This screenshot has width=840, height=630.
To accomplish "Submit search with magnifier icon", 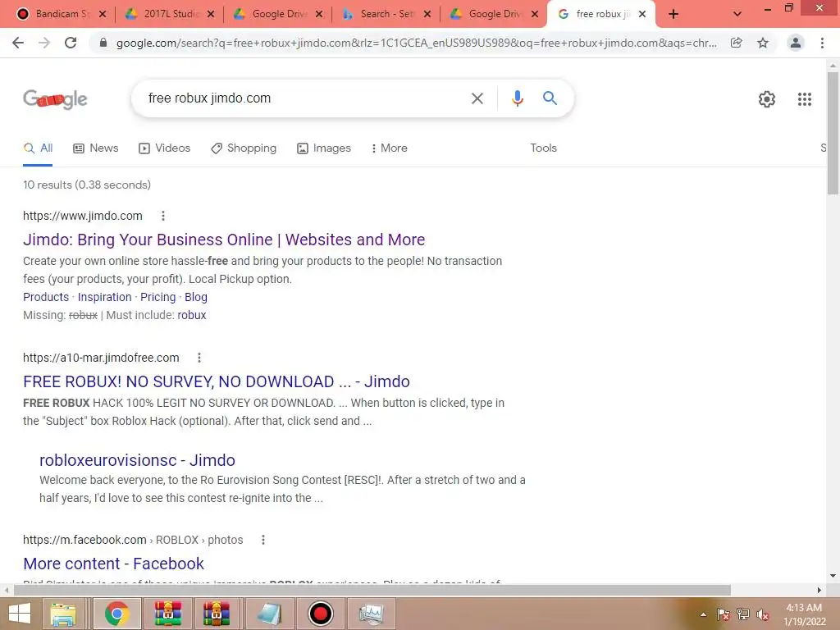I will click(x=550, y=98).
